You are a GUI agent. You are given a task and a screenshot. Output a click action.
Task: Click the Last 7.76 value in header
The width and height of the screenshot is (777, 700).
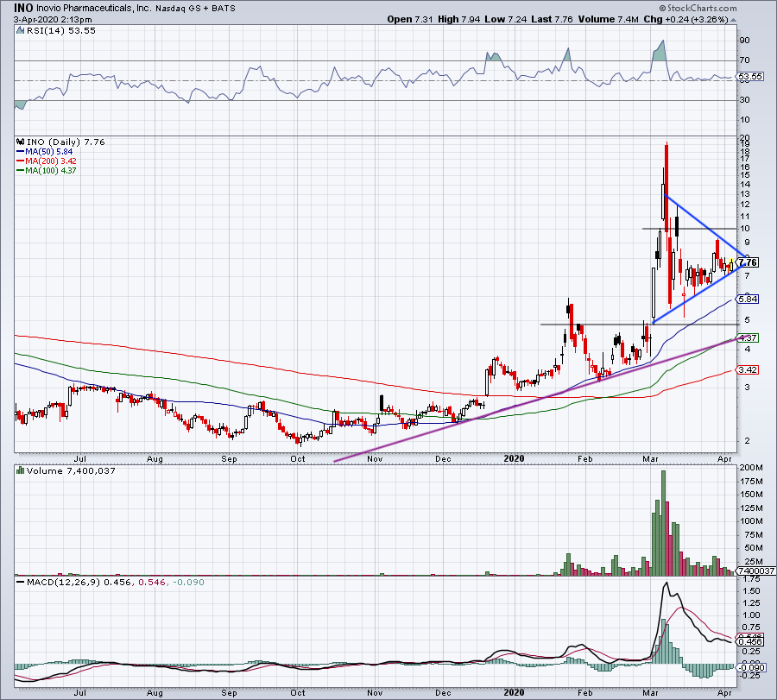552,19
